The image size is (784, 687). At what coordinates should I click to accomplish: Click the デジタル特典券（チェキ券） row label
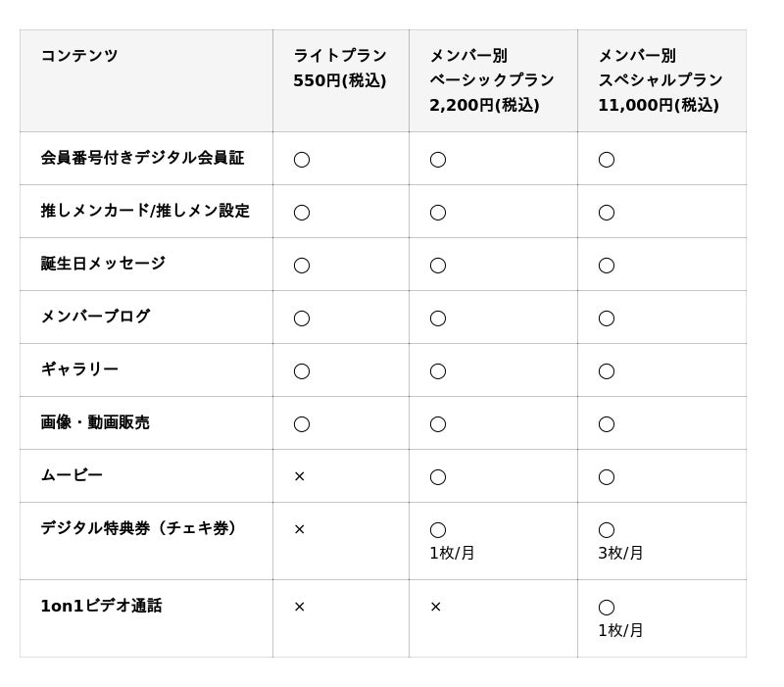[140, 528]
